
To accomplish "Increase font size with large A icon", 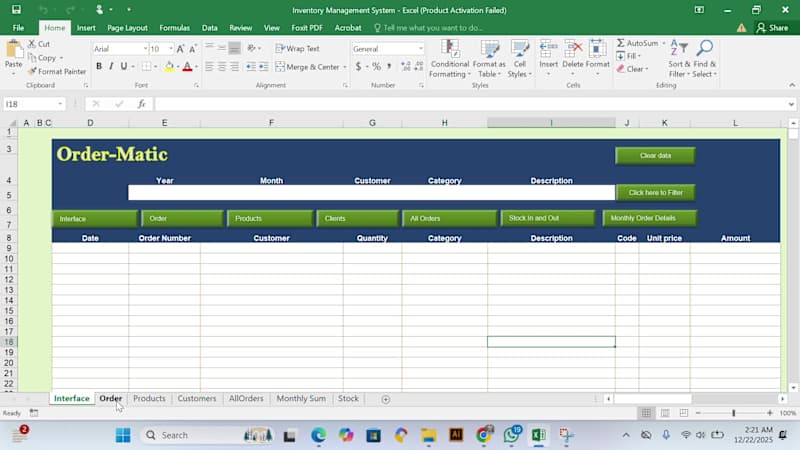I will coord(180,49).
